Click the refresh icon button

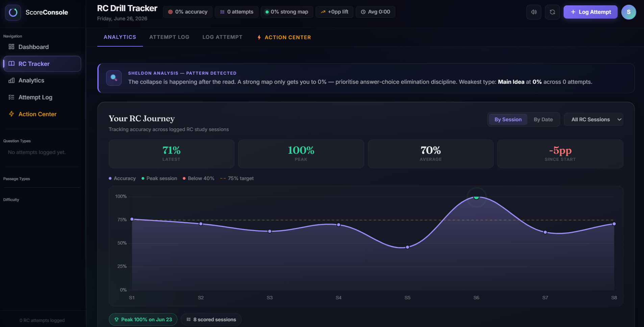click(x=552, y=12)
